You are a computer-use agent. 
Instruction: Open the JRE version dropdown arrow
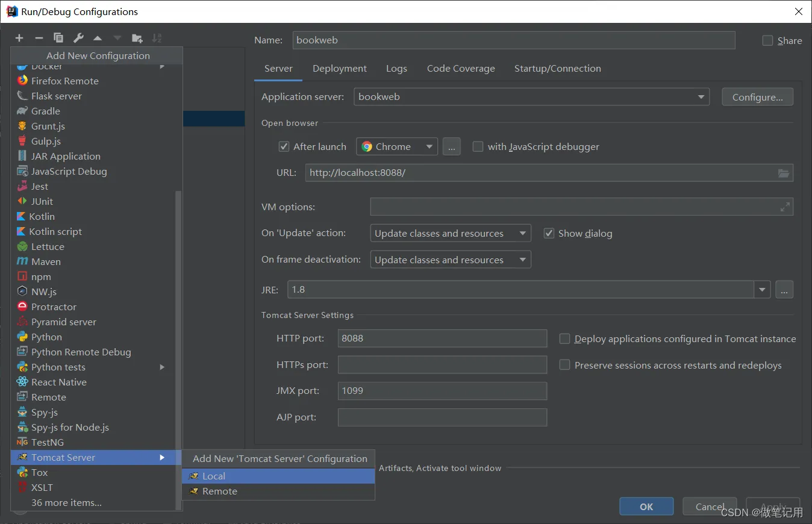point(763,290)
